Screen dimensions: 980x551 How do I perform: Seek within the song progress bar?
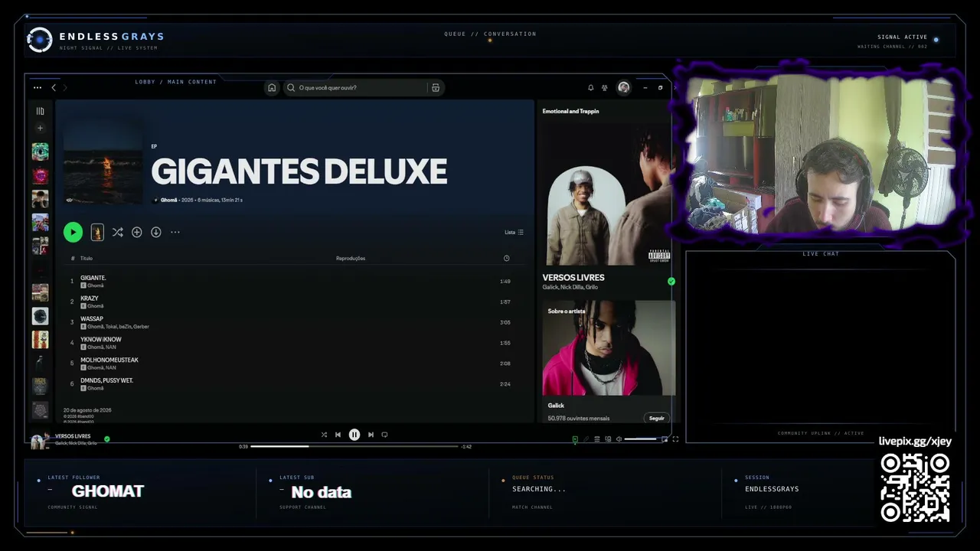(x=354, y=446)
